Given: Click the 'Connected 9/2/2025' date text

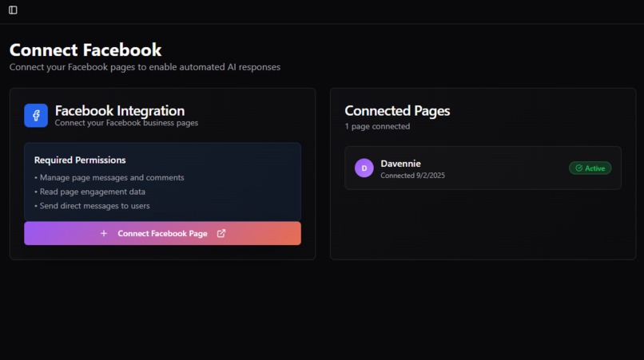Looking at the screenshot, I should (x=412, y=176).
